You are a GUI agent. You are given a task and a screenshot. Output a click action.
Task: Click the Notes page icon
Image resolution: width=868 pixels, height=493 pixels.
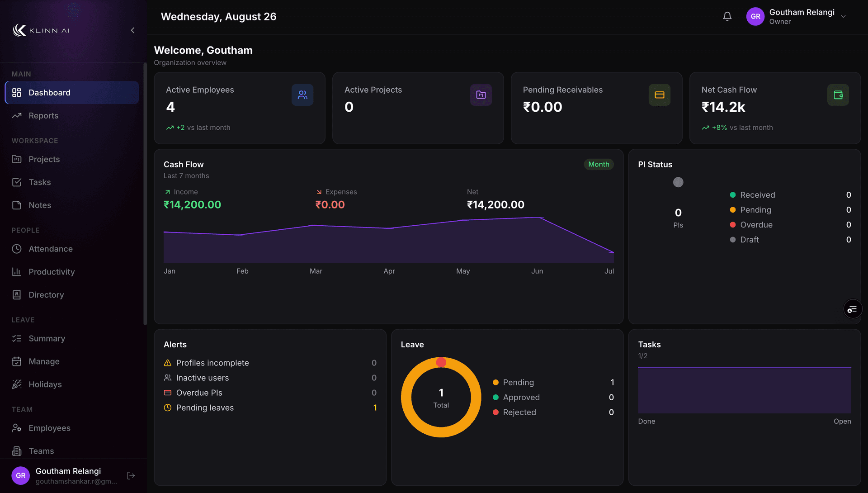point(17,205)
